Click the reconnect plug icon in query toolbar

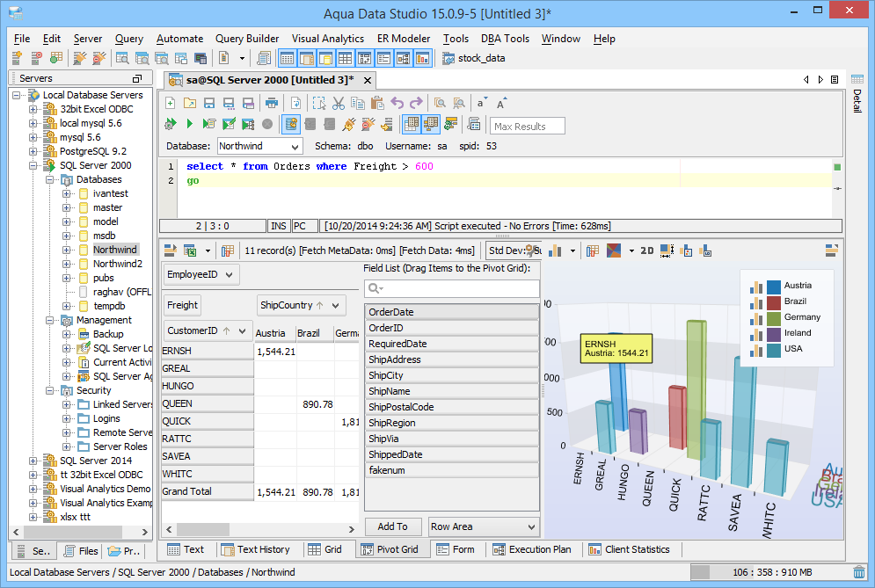tap(349, 124)
